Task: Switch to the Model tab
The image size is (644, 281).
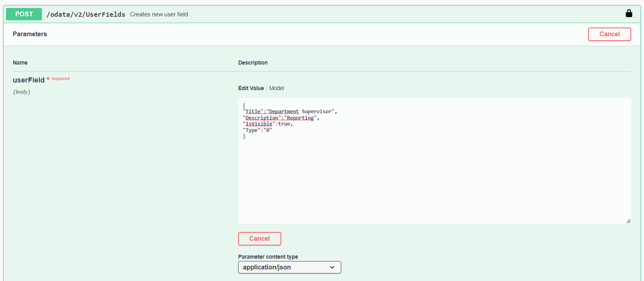Action: [x=277, y=88]
